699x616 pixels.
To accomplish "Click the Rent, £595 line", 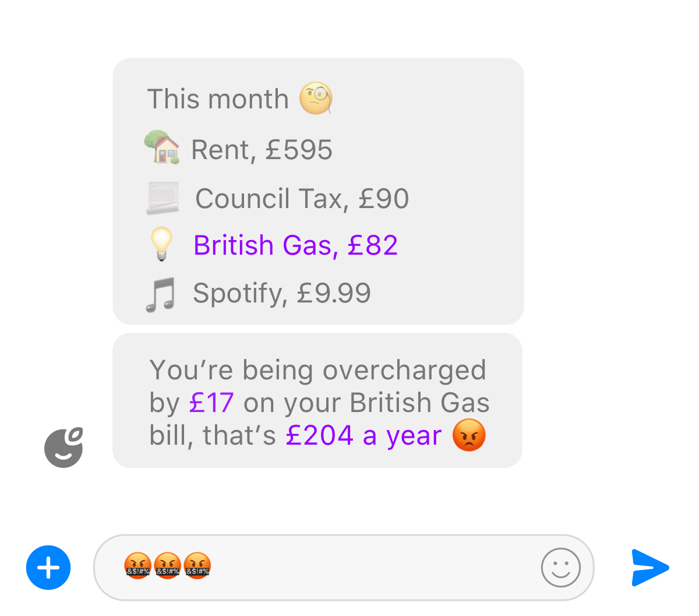I will [262, 150].
